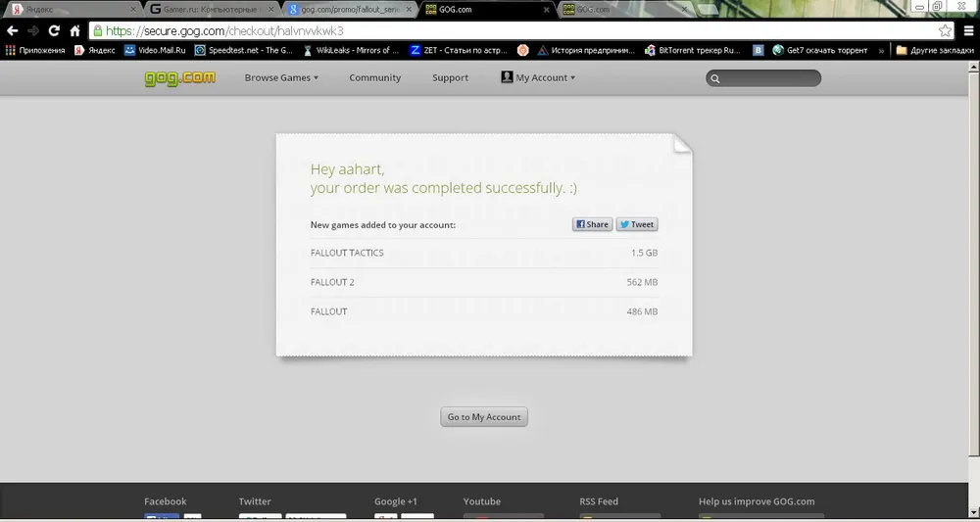Switch to gog.com/promo/fallout tab
The image size is (980, 522).
(351, 10)
